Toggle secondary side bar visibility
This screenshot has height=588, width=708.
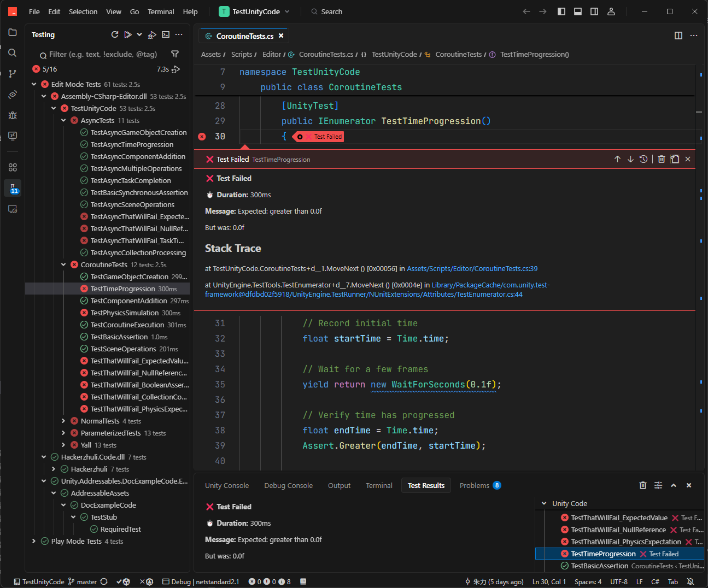[x=594, y=11]
